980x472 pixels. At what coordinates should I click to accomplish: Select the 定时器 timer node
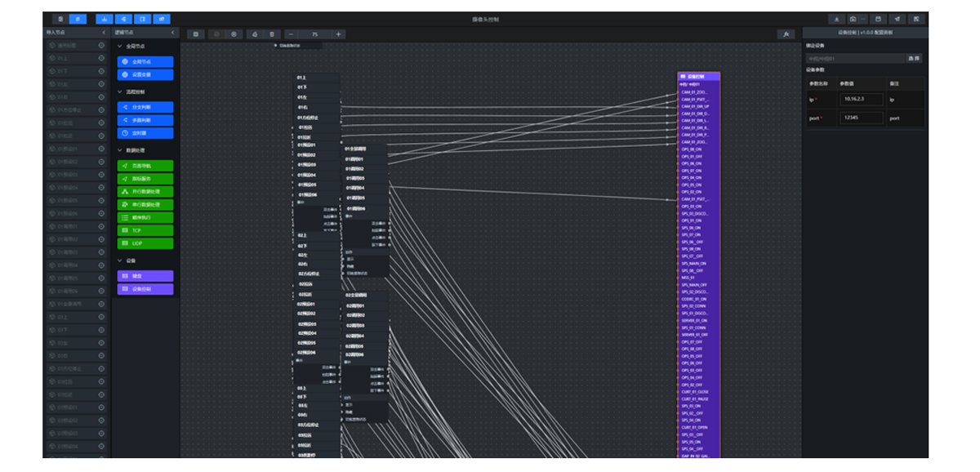coord(145,133)
